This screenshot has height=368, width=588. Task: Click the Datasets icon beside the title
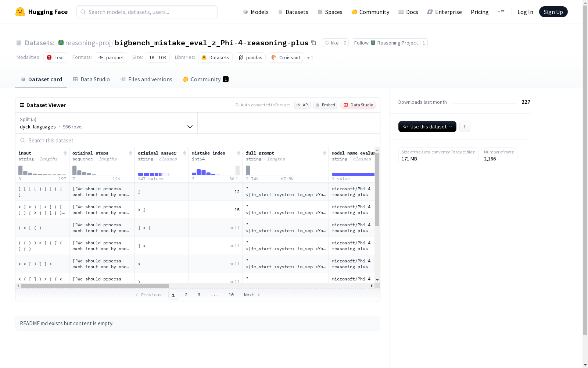pyautogui.click(x=19, y=43)
